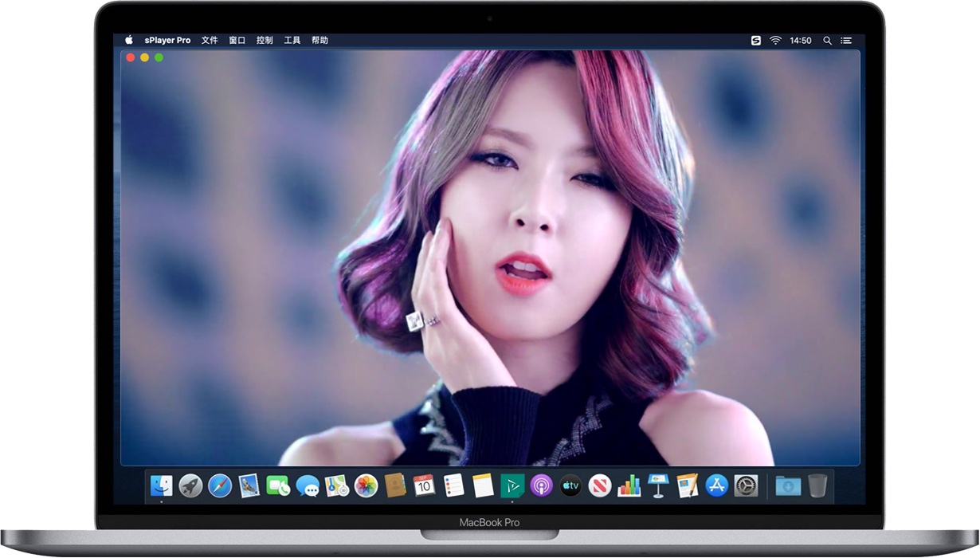The image size is (980, 558).
Task: Launch Safari from the dock
Action: click(x=220, y=485)
